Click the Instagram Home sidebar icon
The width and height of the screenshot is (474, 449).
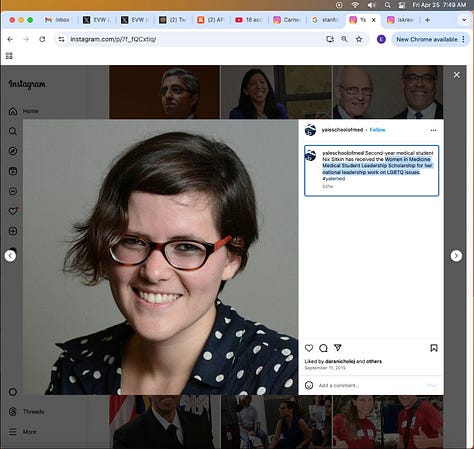coord(13,111)
